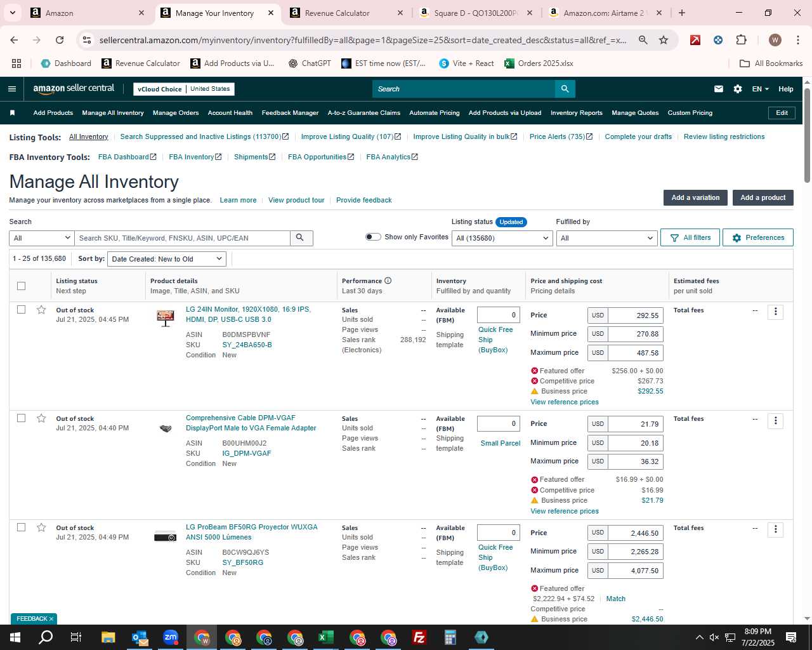Open the messages envelope icon
812x650 pixels.
tap(718, 89)
